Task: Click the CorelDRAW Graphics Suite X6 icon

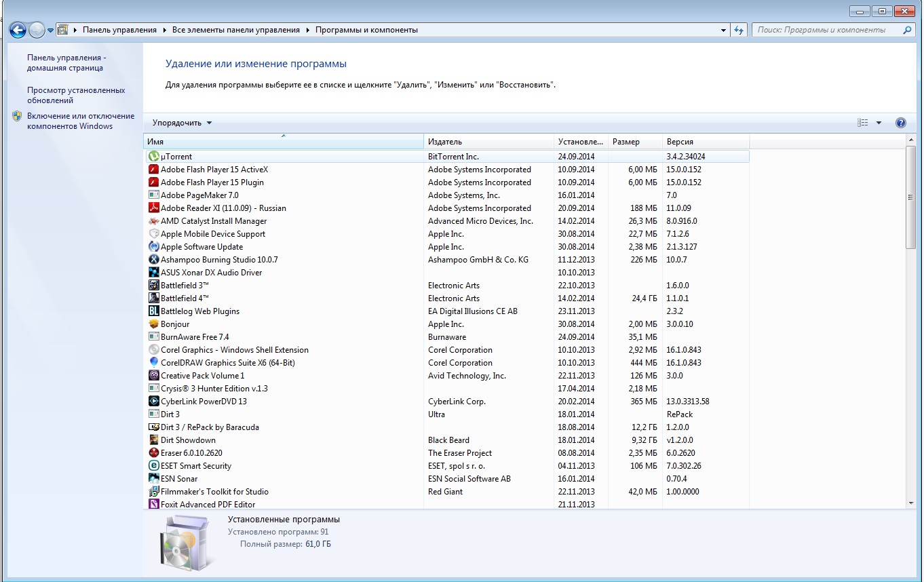Action: pos(154,363)
